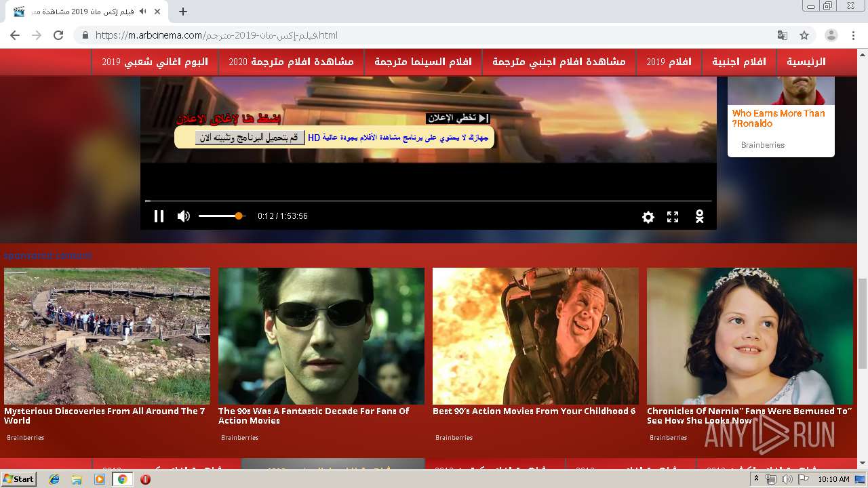Open Chrome profile avatar
The height and width of the screenshot is (488, 868).
pos(831,35)
